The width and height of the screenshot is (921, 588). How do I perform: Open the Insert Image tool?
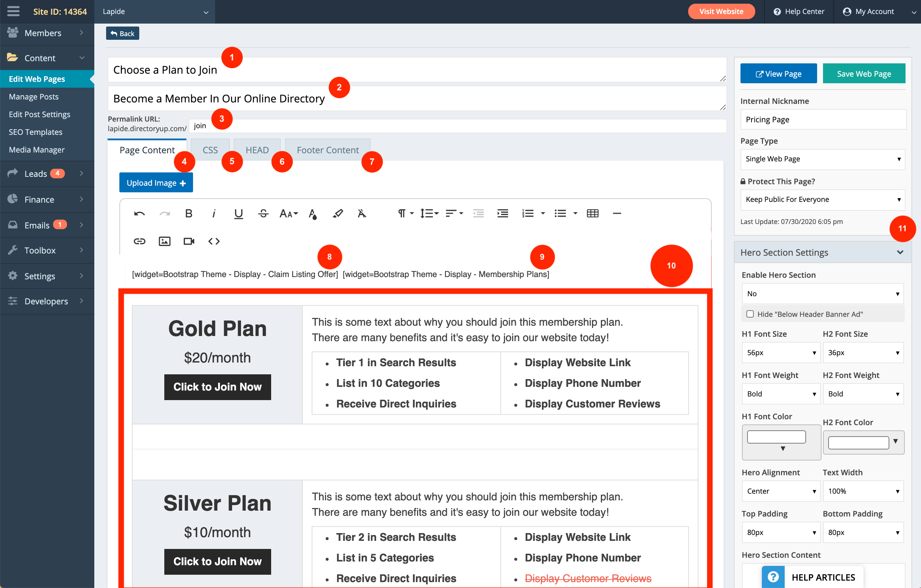[x=164, y=241]
